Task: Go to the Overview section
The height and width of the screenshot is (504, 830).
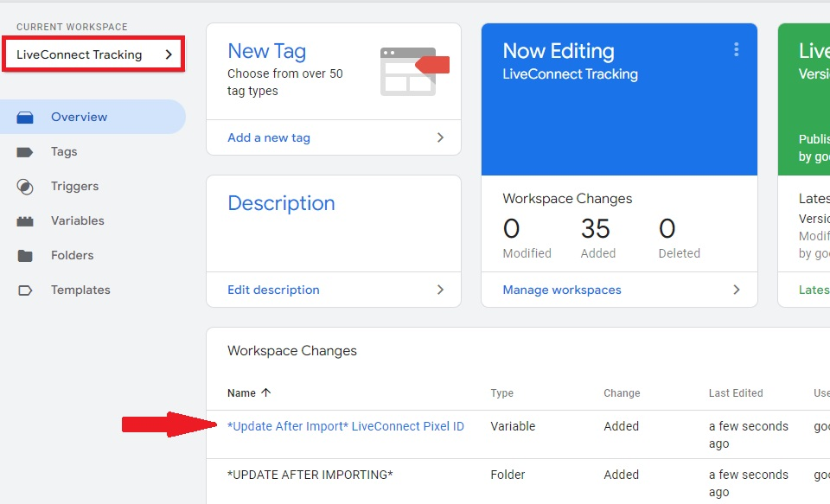Action: click(79, 117)
